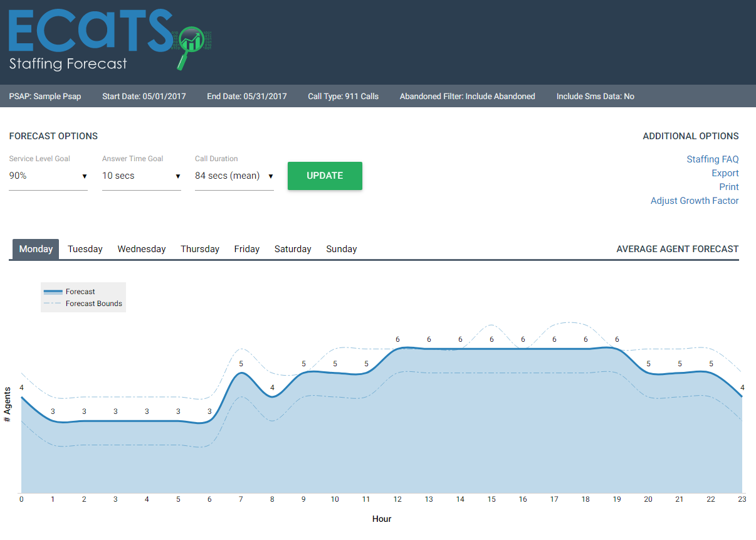756x540 pixels.
Task: Click the End Date: 05/31/2017 header item
Action: point(246,96)
